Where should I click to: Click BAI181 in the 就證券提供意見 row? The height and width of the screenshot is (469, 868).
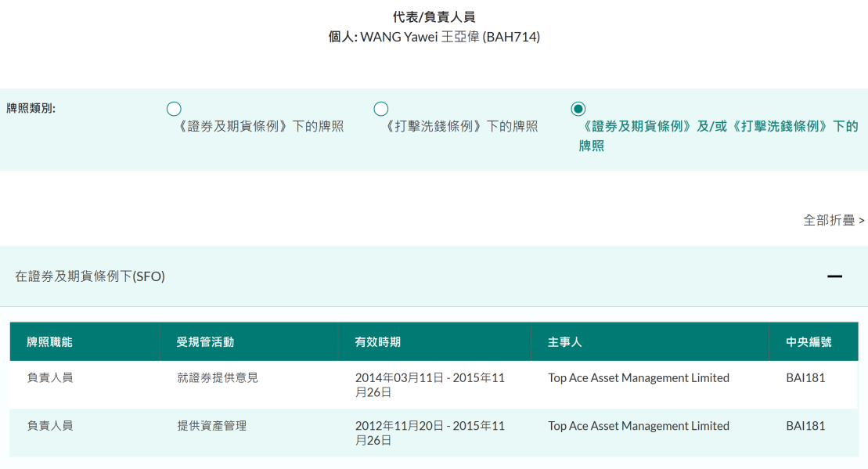click(805, 377)
